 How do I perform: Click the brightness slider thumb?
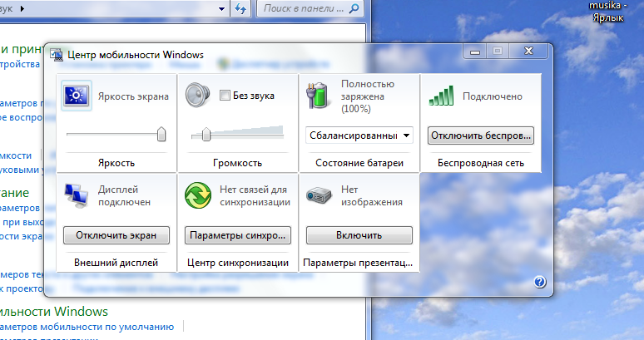pos(161,134)
